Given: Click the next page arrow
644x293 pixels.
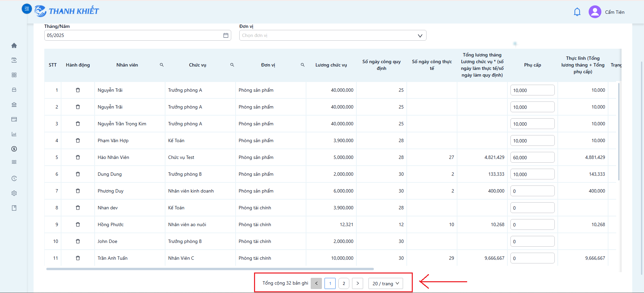Looking at the screenshot, I should [357, 284].
